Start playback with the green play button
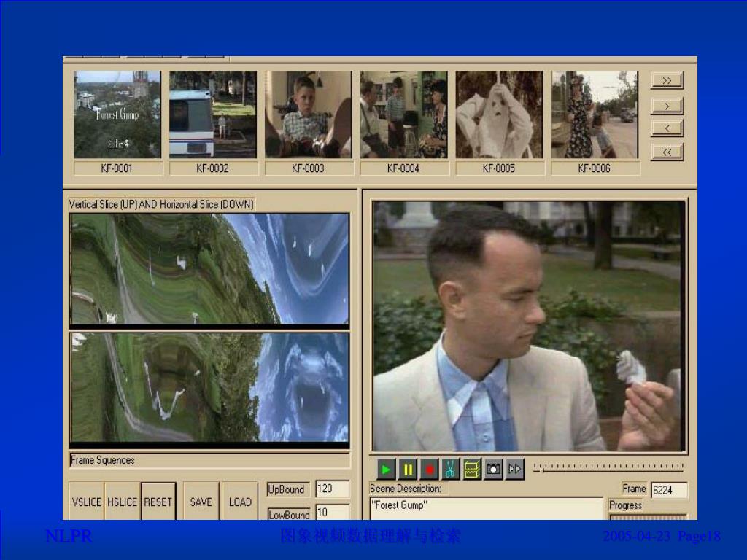Viewport: 747px width, 560px height. 386,470
